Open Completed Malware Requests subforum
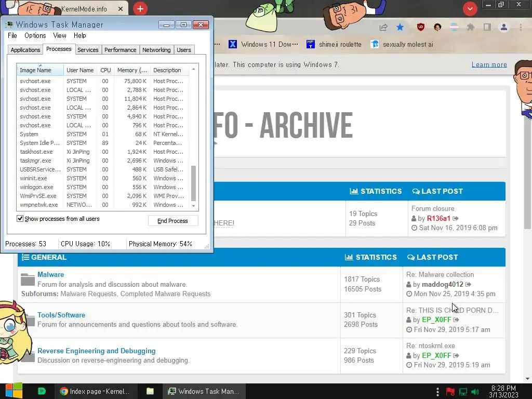 [166, 294]
